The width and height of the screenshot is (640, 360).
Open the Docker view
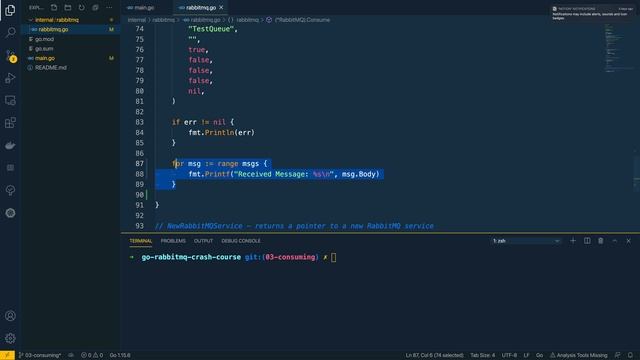point(10,145)
